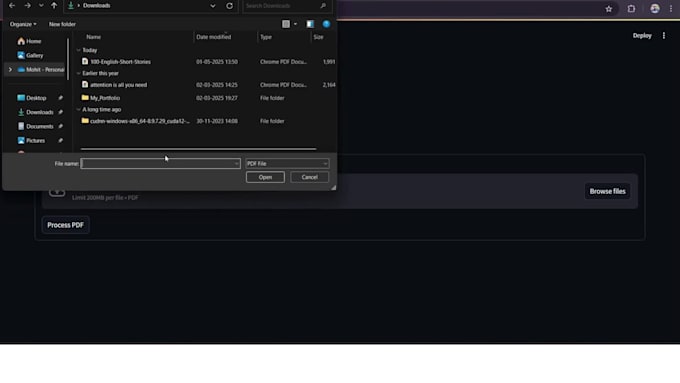
Task: Refresh the Downloads folder view
Action: point(229,6)
